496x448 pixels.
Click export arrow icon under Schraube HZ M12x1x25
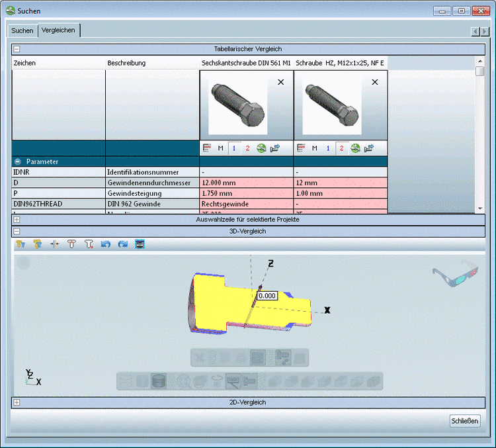pyautogui.click(x=369, y=148)
